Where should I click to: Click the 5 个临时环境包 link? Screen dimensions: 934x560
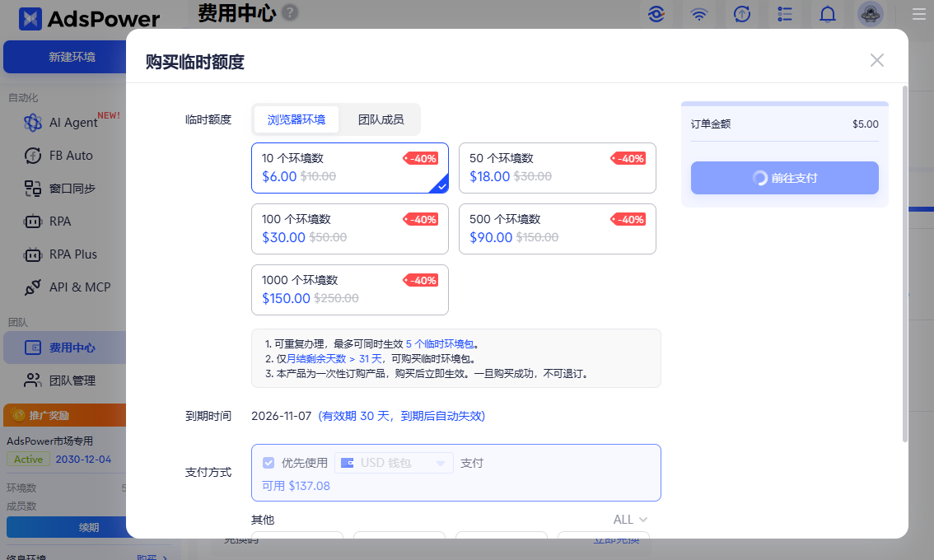pyautogui.click(x=440, y=343)
